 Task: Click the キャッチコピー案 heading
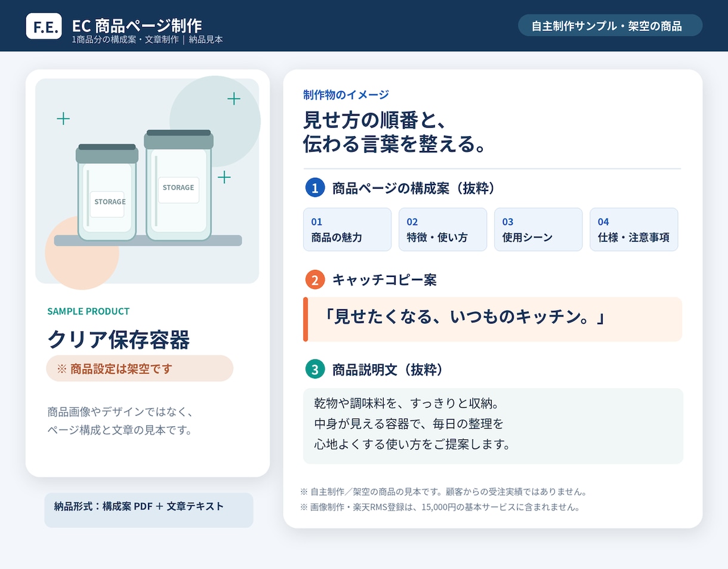click(x=384, y=279)
